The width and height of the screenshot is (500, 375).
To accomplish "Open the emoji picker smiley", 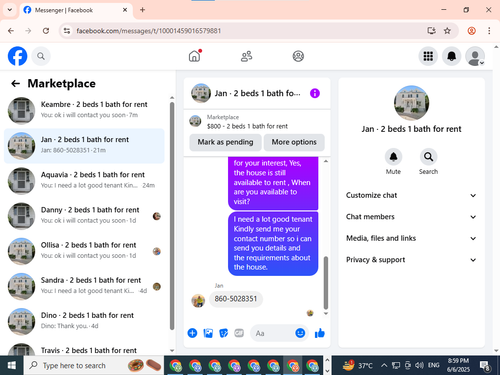I will pos(300,333).
